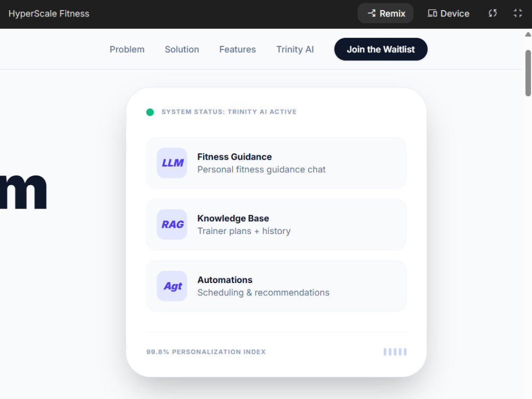The width and height of the screenshot is (532, 399).
Task: Click the RAG badge icon
Action: coord(172,225)
